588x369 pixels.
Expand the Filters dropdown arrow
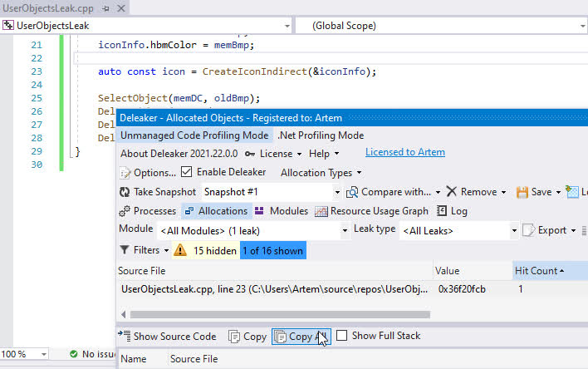pyautogui.click(x=166, y=250)
